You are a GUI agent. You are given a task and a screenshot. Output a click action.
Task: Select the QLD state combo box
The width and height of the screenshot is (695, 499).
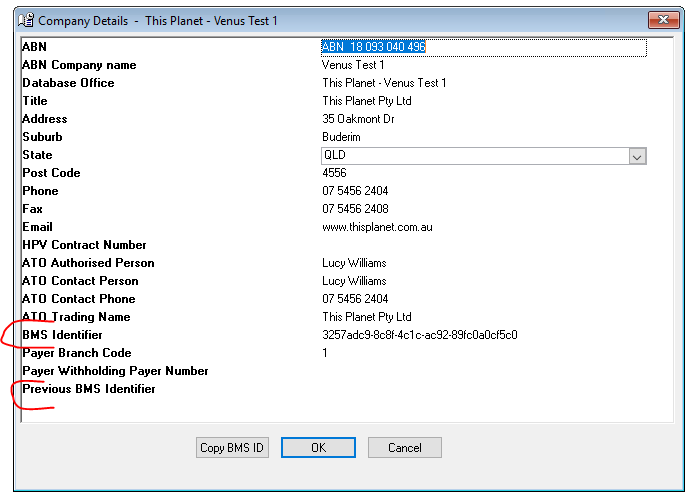click(x=484, y=156)
